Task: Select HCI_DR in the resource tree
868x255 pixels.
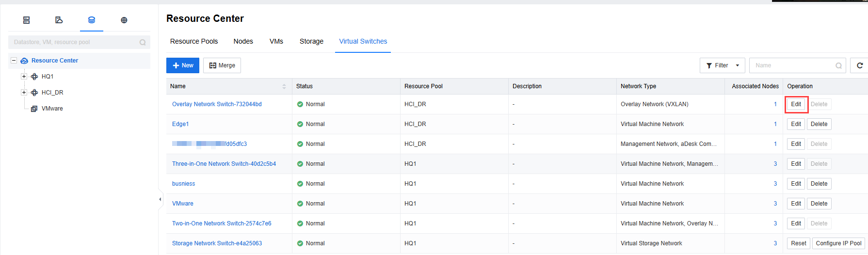Action: pyautogui.click(x=52, y=93)
